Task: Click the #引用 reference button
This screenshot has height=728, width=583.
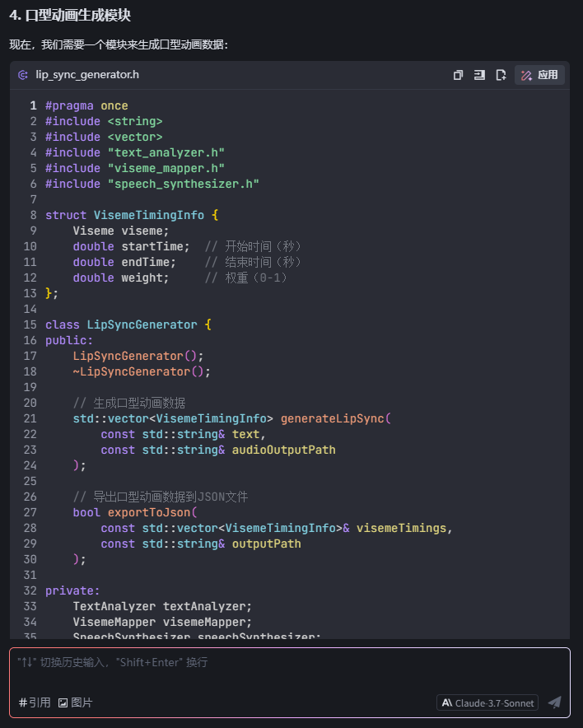Action: click(x=35, y=702)
